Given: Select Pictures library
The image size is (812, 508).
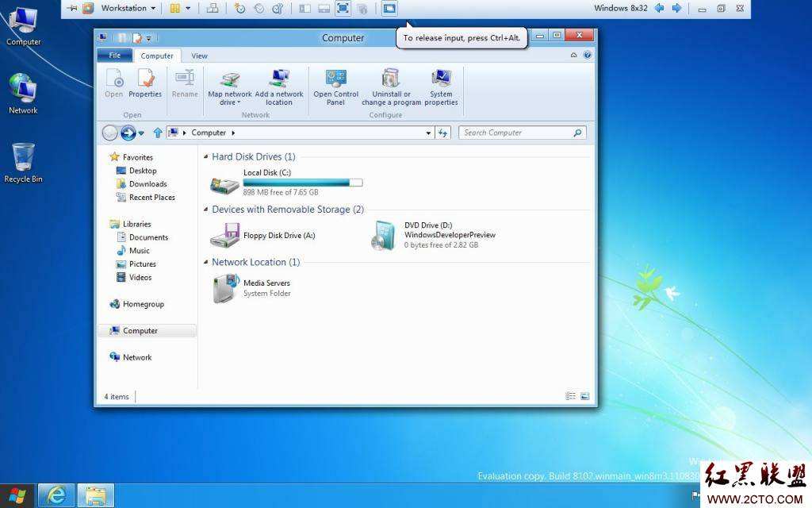Looking at the screenshot, I should click(x=136, y=264).
